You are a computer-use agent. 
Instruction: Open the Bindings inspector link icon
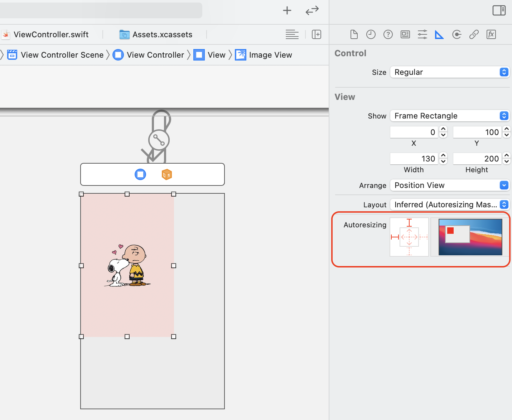474,34
